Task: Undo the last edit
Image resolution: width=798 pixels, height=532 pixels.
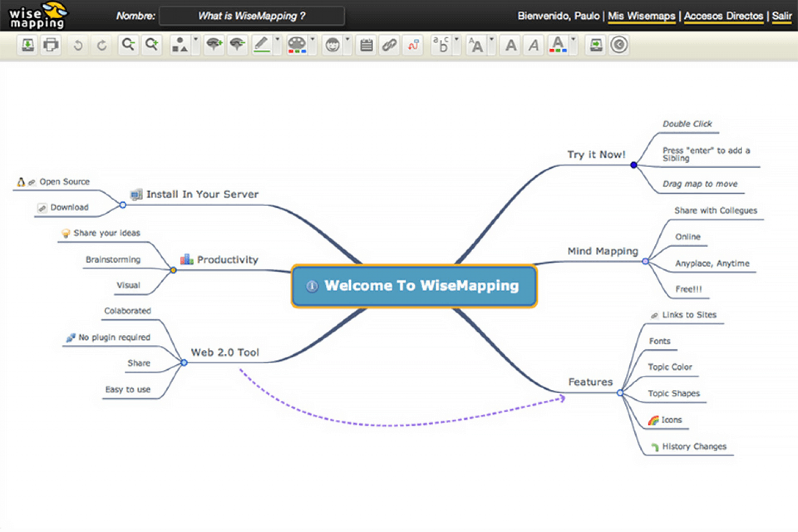Action: (x=78, y=45)
